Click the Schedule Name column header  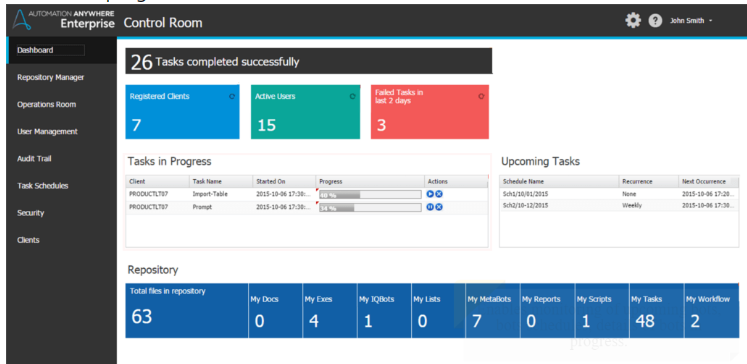559,182
